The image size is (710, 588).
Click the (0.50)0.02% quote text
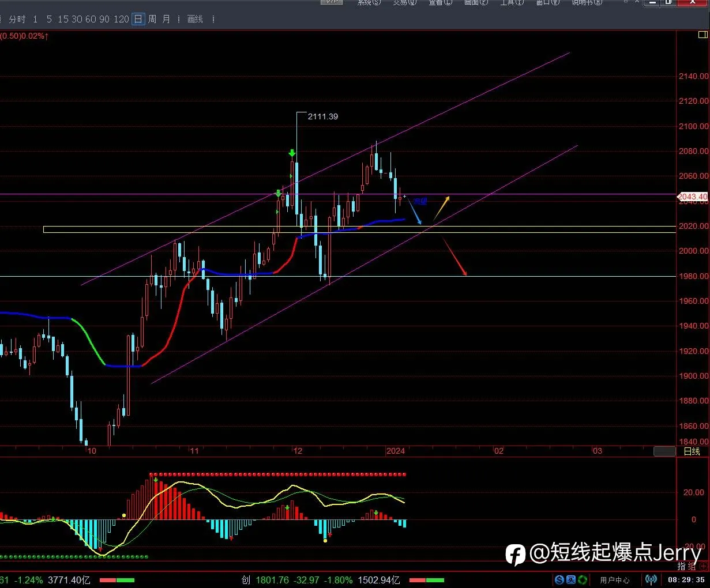24,36
